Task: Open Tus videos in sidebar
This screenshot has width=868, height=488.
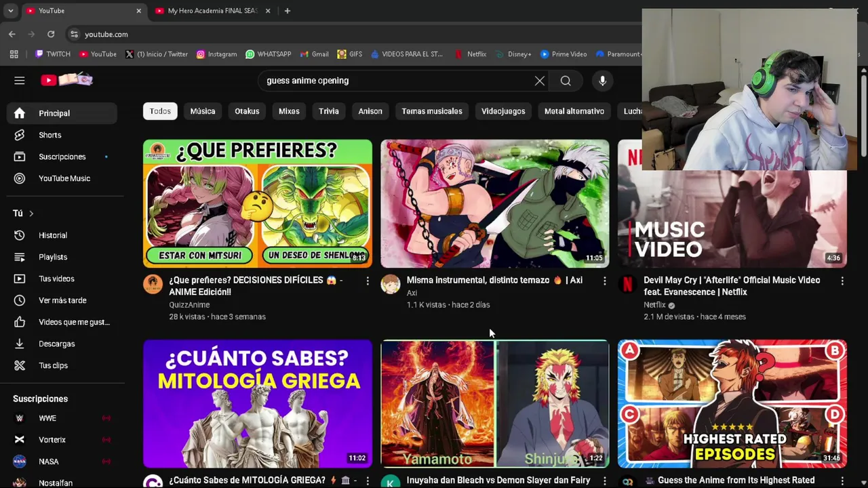Action: click(62, 279)
